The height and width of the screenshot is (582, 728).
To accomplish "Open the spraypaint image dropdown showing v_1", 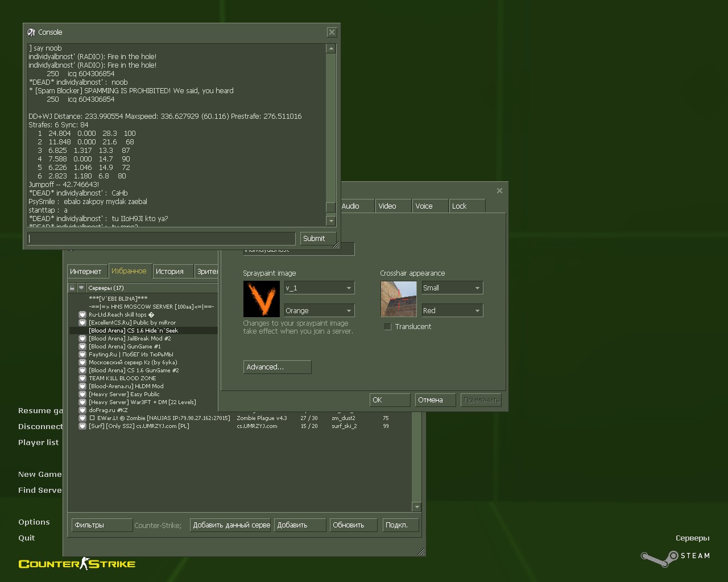I will coord(319,288).
